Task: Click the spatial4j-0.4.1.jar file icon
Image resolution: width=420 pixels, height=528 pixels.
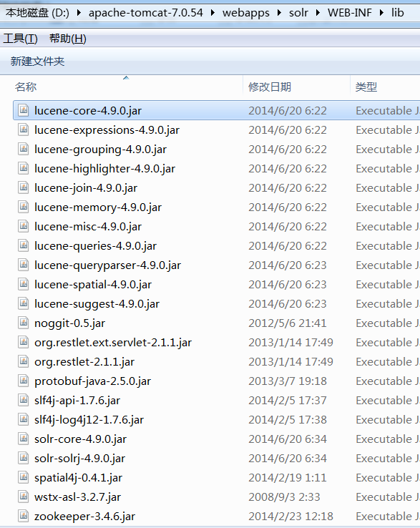Action: coord(23,477)
